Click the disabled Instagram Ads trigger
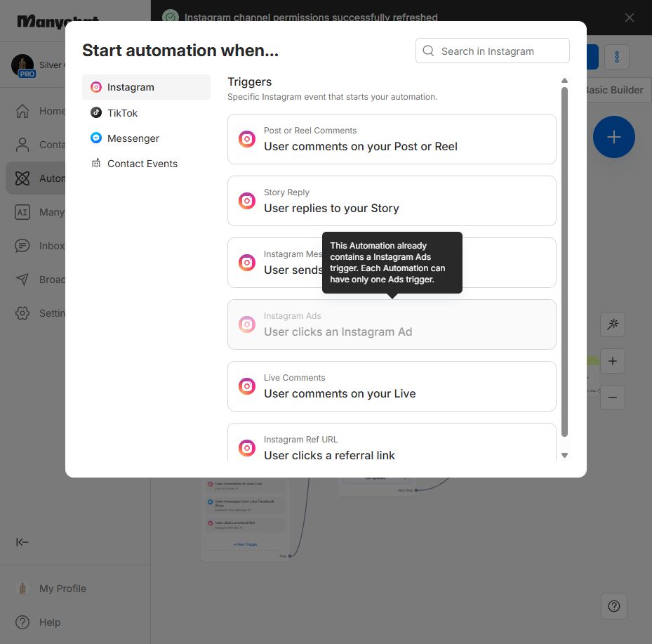Image resolution: width=652 pixels, height=644 pixels. point(392,324)
